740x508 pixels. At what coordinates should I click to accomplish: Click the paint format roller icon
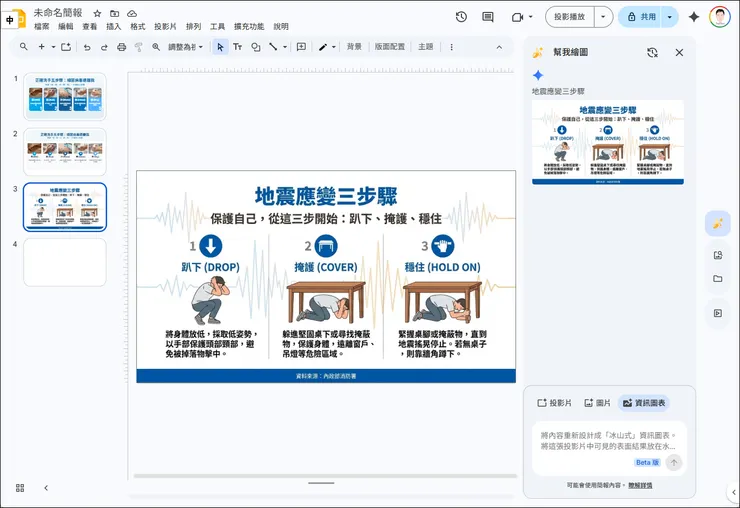pos(138,47)
